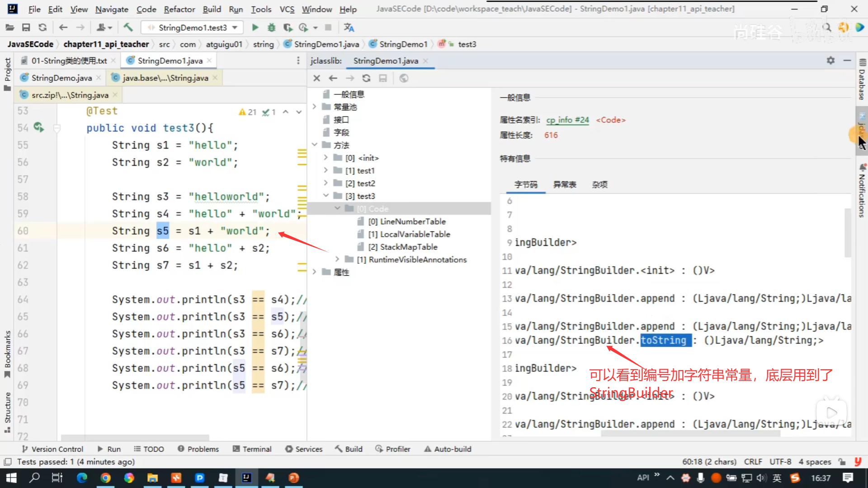The width and height of the screenshot is (868, 488).
Task: Click jclasslib reload icon
Action: [366, 78]
